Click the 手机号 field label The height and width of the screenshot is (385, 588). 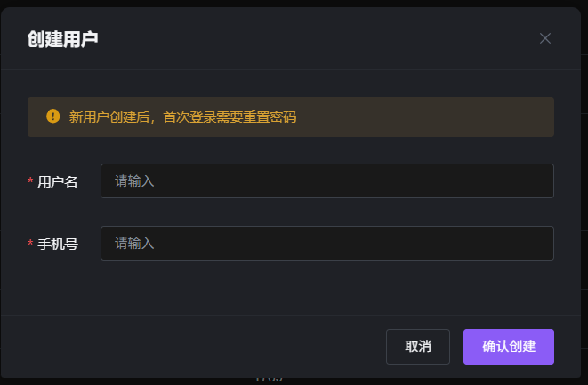tap(57, 244)
